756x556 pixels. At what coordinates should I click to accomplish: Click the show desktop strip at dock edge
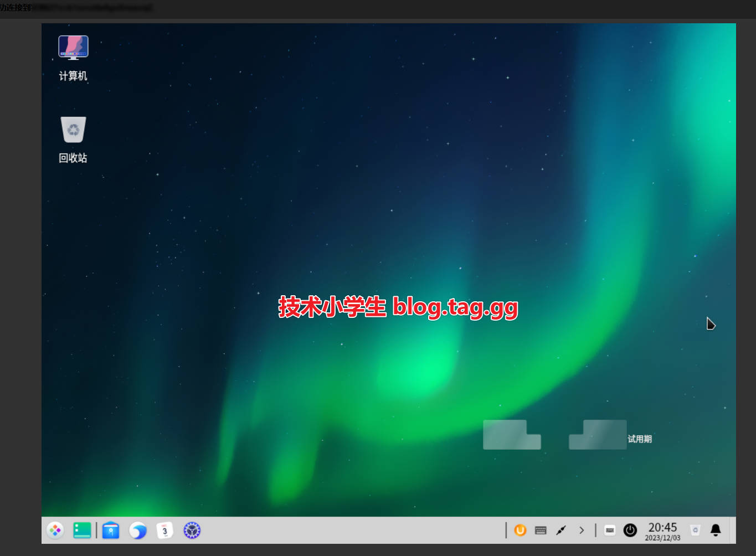point(733,531)
